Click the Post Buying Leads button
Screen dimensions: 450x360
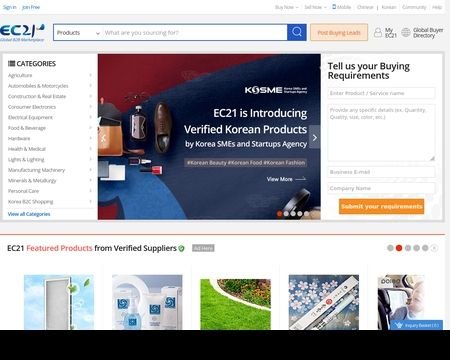339,32
